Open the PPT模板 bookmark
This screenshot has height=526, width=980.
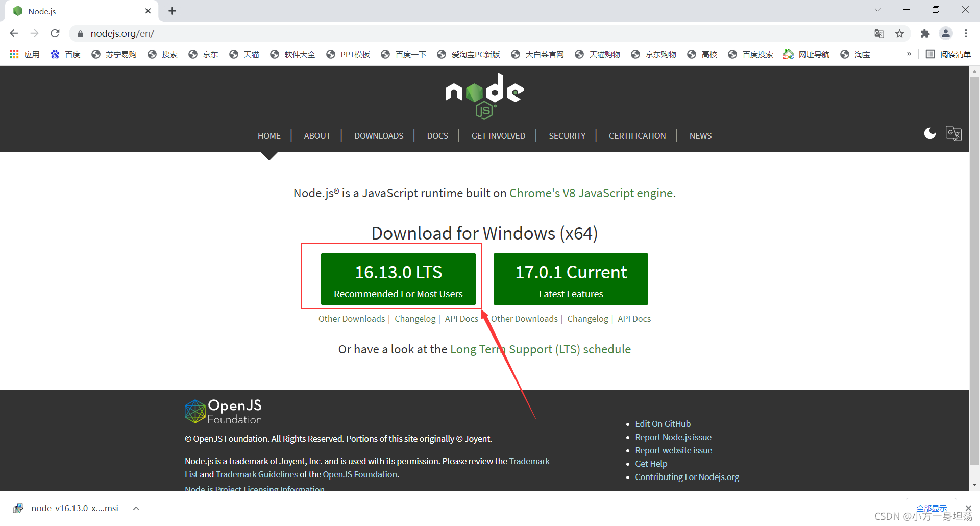coord(348,54)
